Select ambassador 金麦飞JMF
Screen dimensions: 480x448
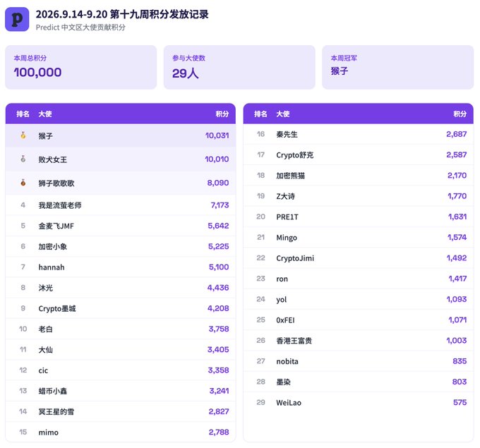[56, 226]
